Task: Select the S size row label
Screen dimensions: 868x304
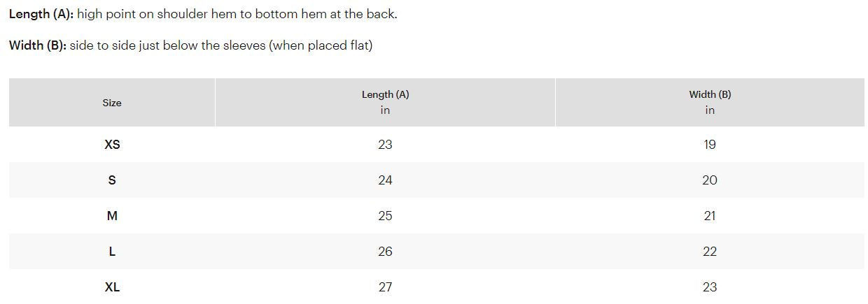Action: tap(112, 180)
